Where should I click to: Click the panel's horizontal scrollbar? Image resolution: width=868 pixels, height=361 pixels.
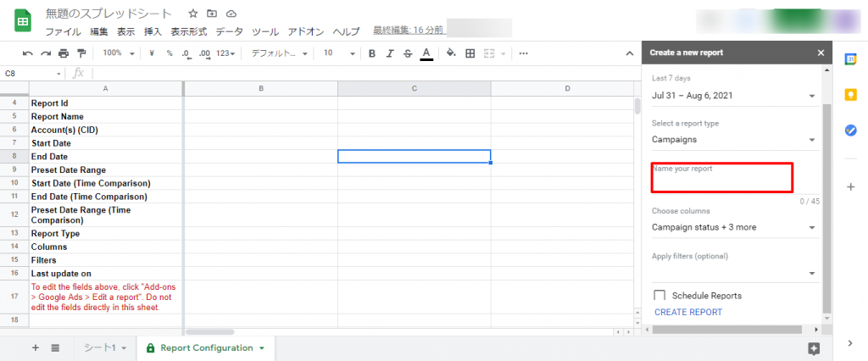tap(726, 330)
